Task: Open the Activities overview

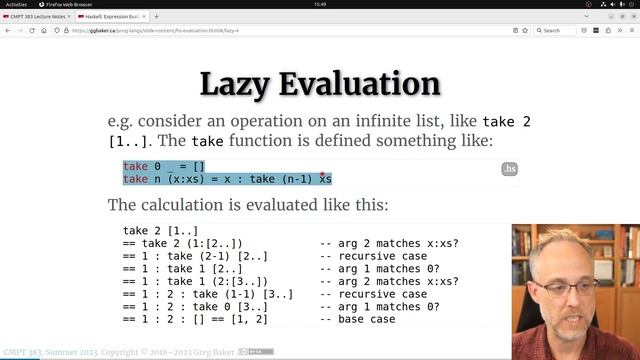Action: click(16, 4)
